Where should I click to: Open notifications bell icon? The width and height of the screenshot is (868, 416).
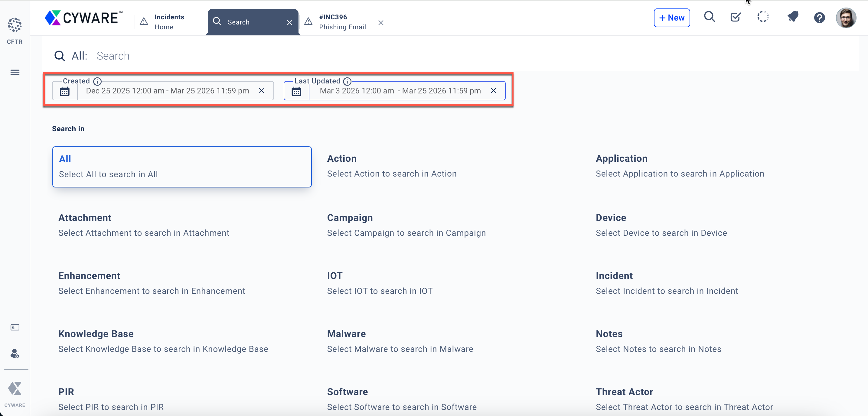pos(793,17)
